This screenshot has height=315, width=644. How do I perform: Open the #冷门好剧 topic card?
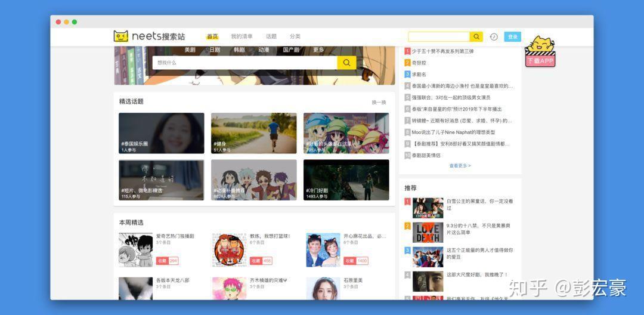[346, 180]
